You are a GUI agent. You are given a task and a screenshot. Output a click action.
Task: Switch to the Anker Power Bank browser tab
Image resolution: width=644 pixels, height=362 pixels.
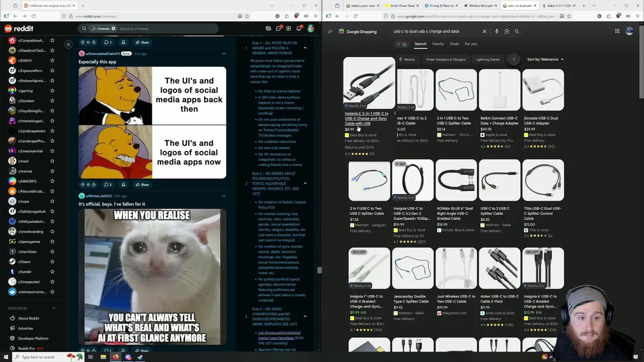click(403, 6)
